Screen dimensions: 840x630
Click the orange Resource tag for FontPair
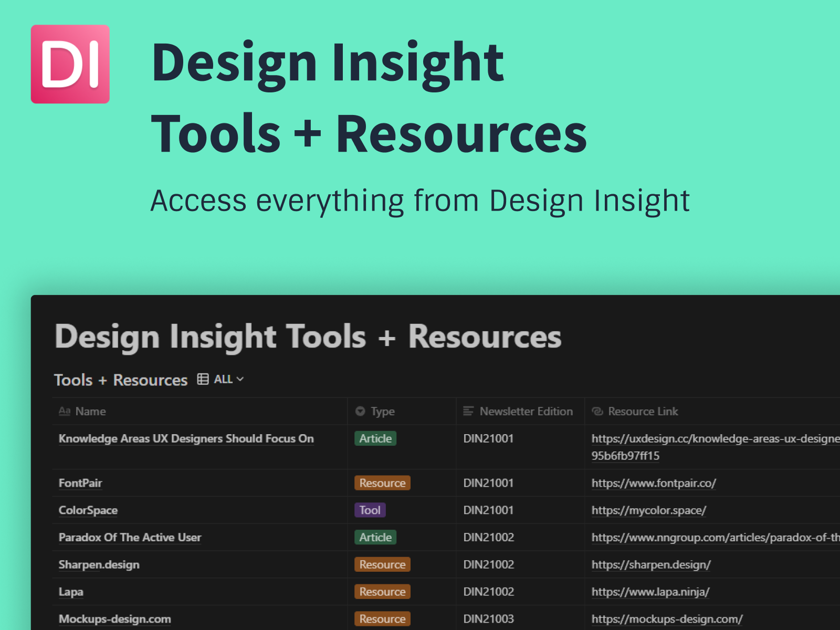coord(382,483)
